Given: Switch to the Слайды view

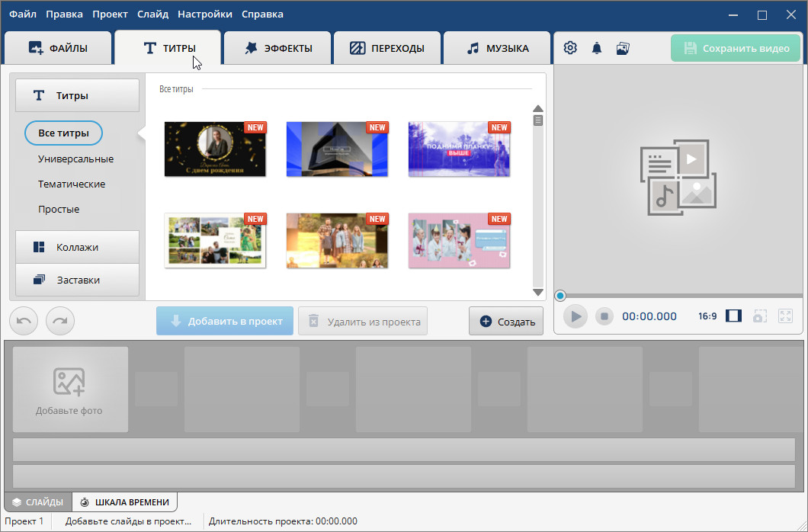Looking at the screenshot, I should coord(38,502).
